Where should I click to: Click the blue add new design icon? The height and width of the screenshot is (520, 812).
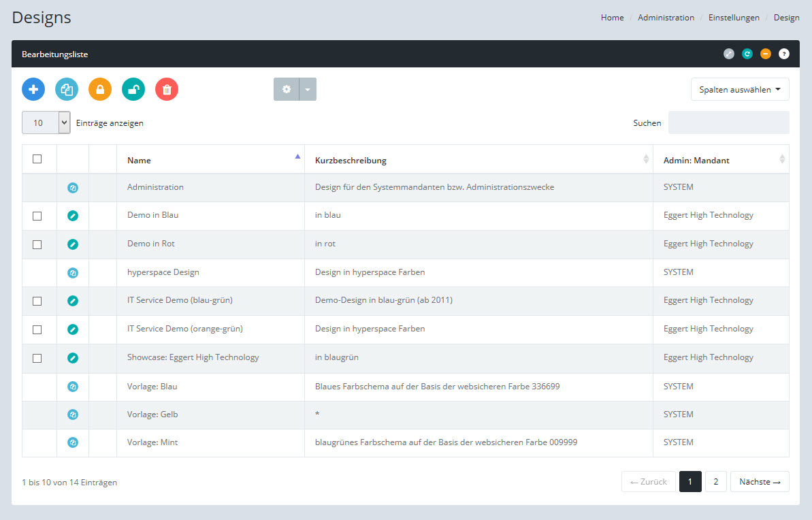click(x=33, y=89)
